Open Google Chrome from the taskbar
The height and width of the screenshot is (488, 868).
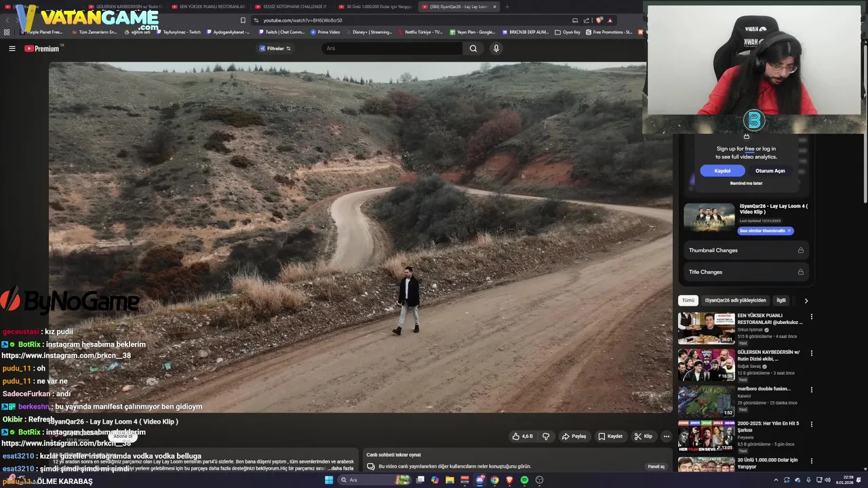coord(494,480)
